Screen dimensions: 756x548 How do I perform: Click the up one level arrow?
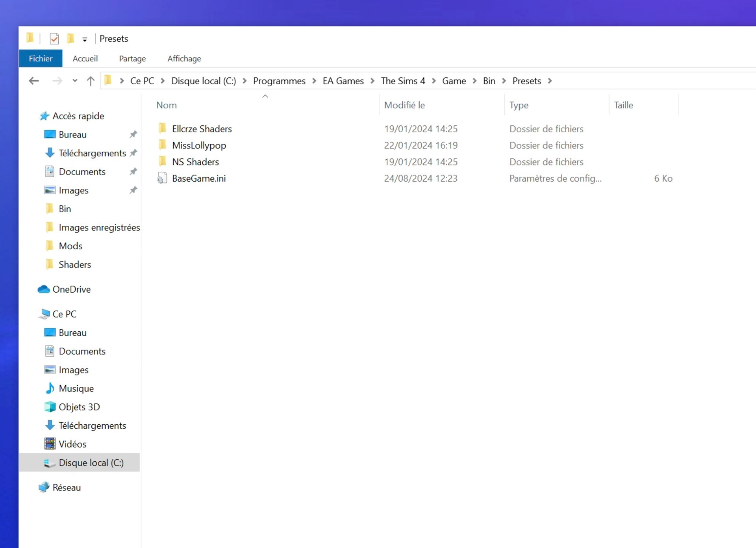coord(91,81)
